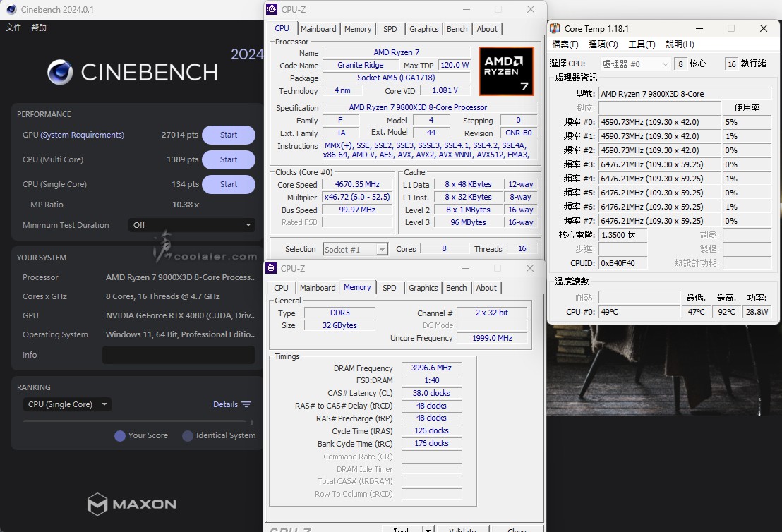This screenshot has height=532, width=782.
Task: Start the CPU (Single Core) benchmark
Action: tap(229, 184)
